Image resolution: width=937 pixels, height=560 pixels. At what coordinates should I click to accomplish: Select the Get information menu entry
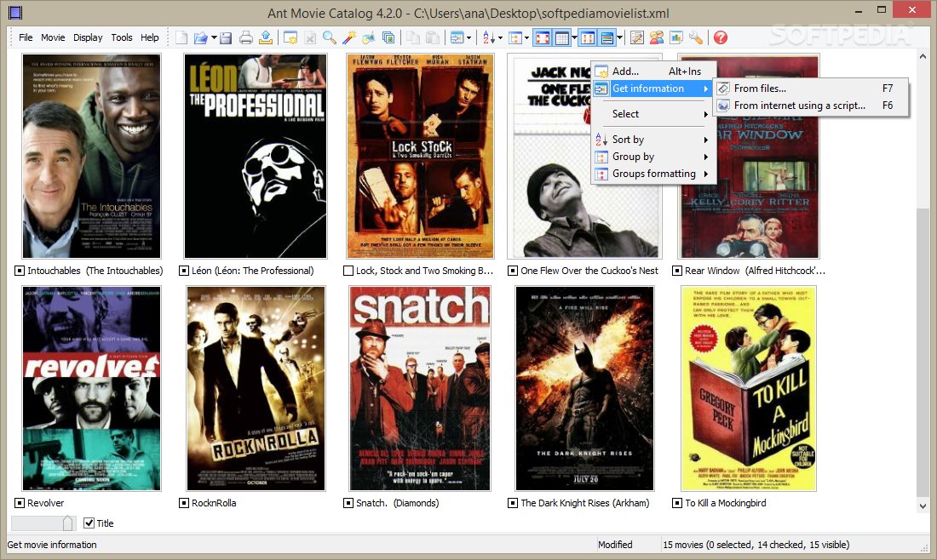[652, 89]
